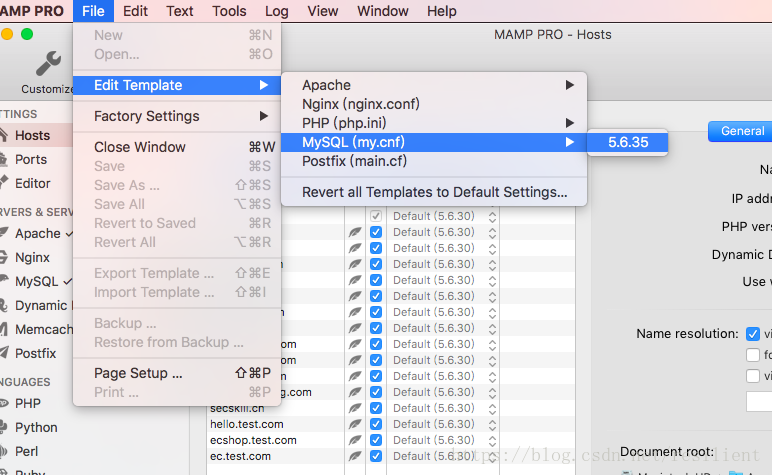Uncheck the ecshop.test.com host checkbox

[376, 440]
